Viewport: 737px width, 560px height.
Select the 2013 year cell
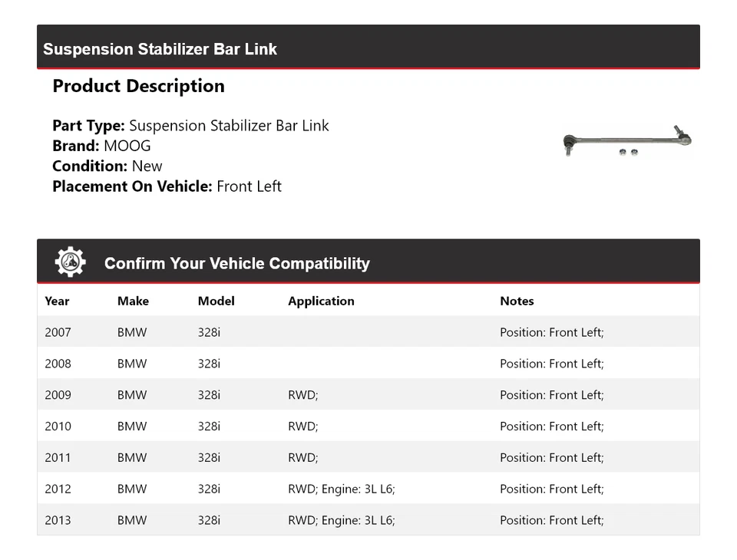point(58,521)
